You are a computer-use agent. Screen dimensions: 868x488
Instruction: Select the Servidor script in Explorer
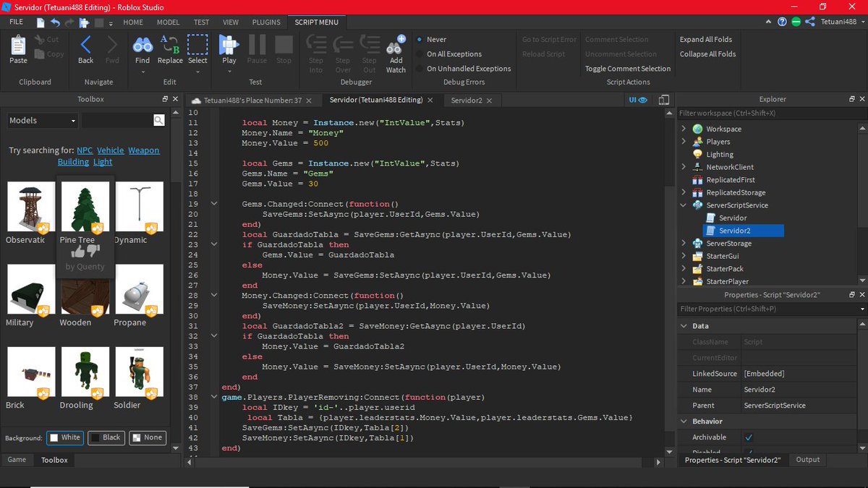tap(733, 218)
